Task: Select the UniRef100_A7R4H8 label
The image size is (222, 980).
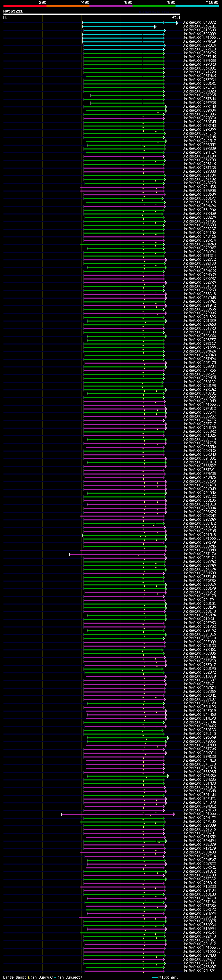Action: pos(199,106)
